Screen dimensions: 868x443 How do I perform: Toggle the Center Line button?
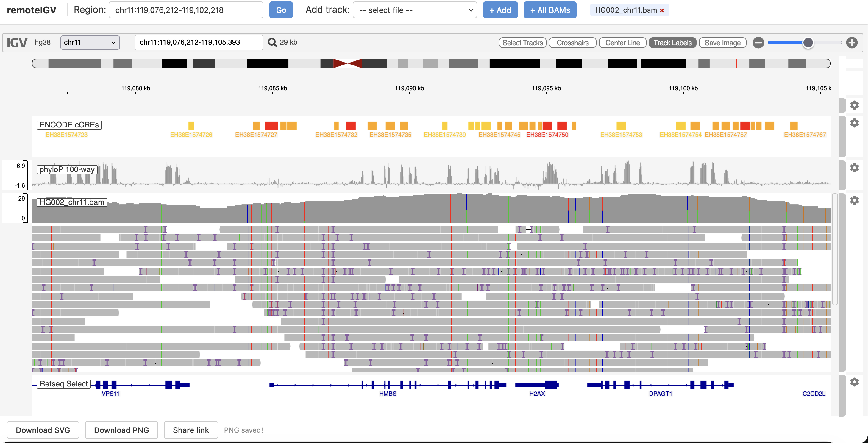(622, 43)
